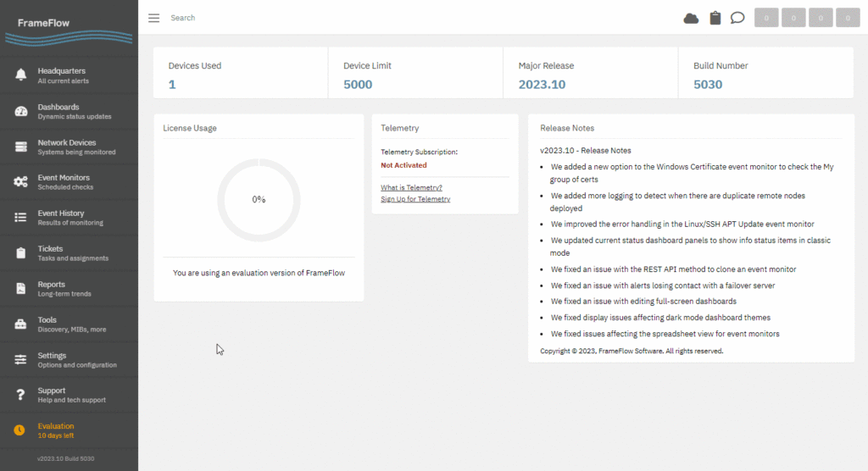Open the Tools toolbox icon

20,324
